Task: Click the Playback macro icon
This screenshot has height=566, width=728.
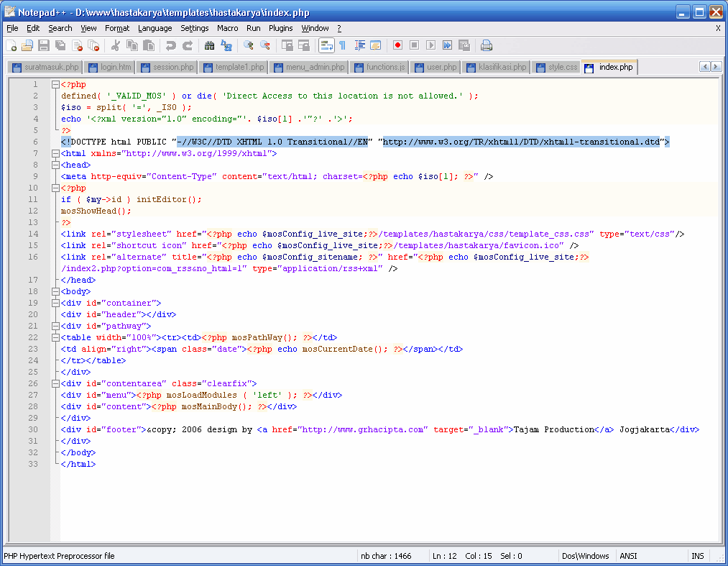Action: coord(431,45)
